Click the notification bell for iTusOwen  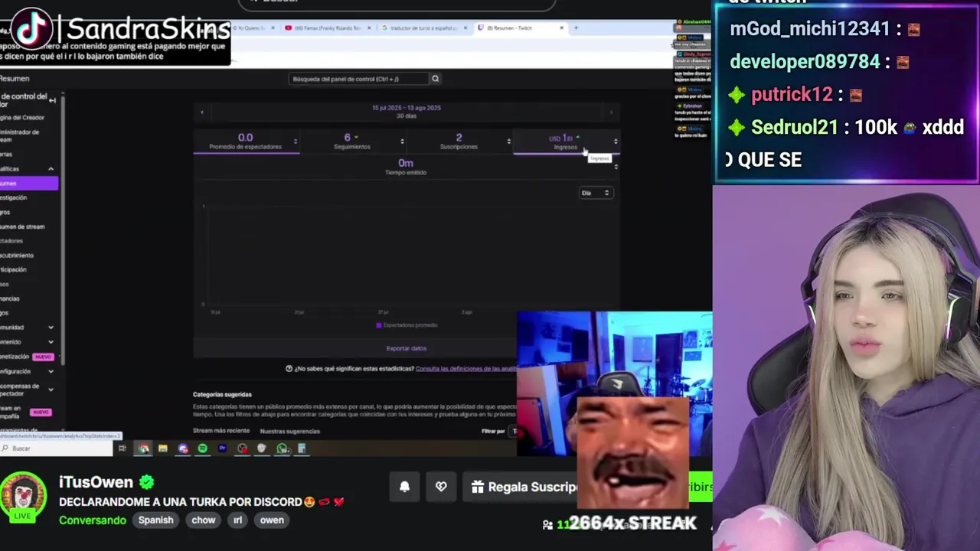coord(404,487)
